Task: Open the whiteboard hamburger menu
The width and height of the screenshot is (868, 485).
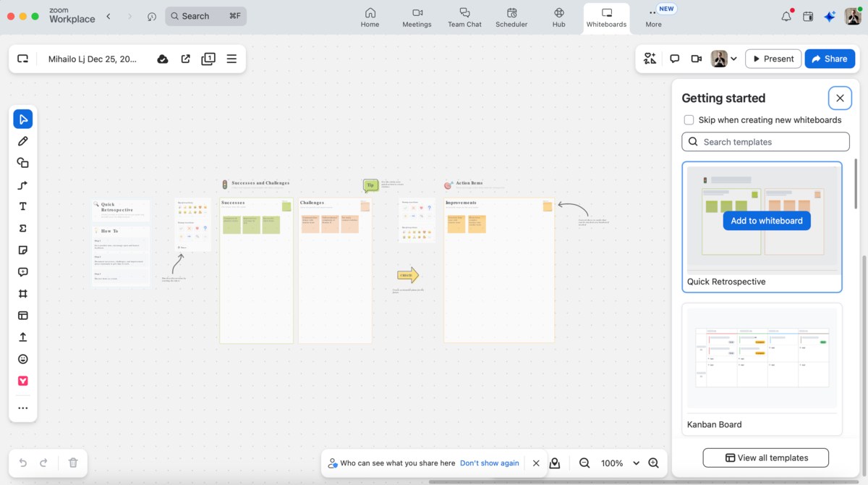Action: 231,59
